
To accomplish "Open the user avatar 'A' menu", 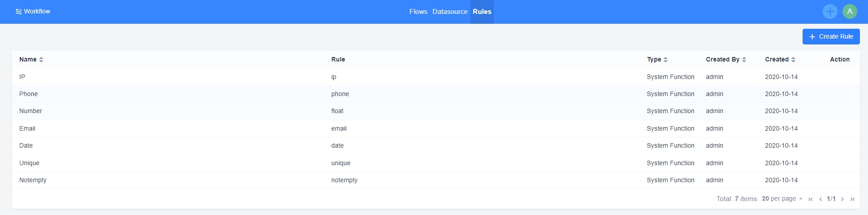I will pos(850,12).
